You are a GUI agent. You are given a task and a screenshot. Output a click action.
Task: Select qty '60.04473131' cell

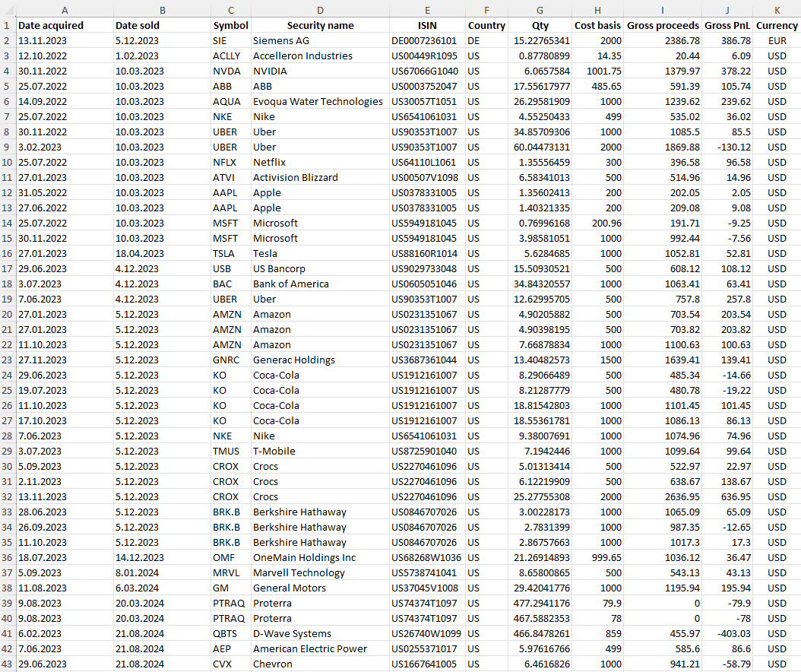[x=540, y=147]
